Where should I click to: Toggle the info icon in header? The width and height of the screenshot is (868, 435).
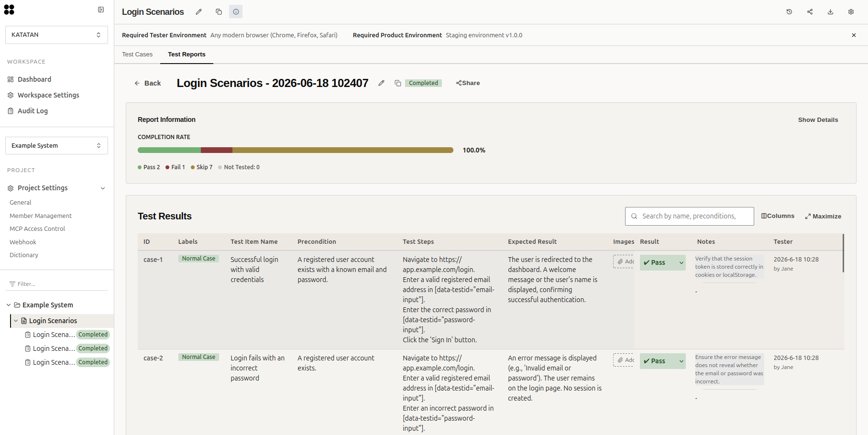236,12
